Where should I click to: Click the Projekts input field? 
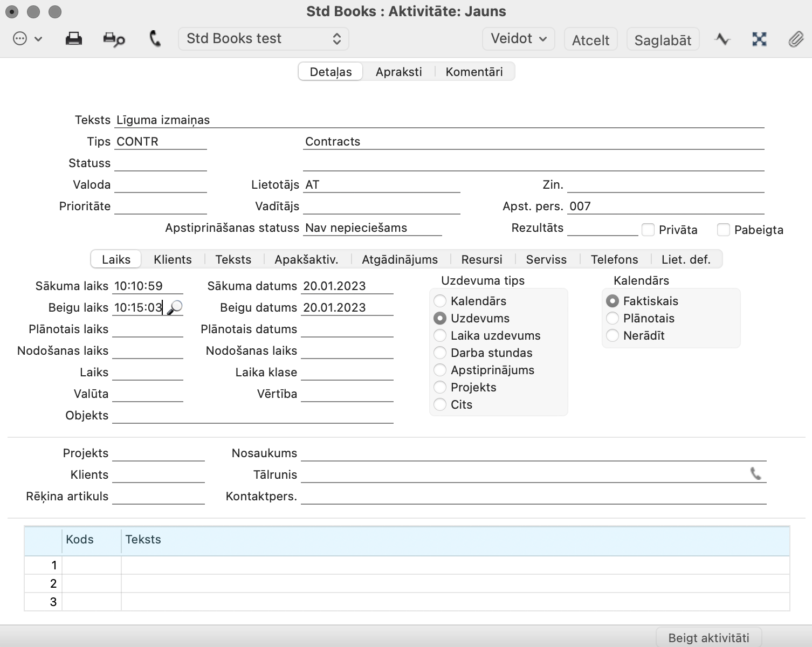click(159, 453)
